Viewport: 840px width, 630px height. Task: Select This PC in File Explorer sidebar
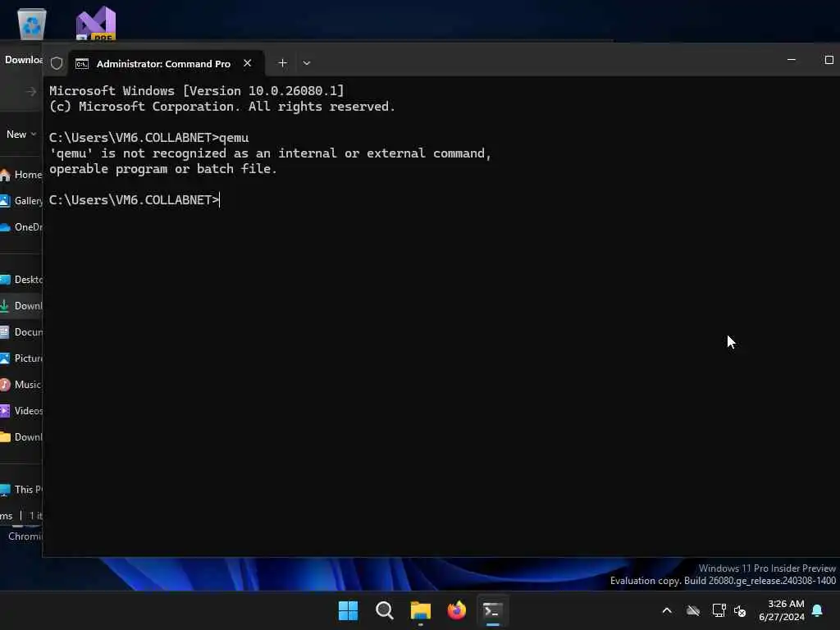[21, 490]
